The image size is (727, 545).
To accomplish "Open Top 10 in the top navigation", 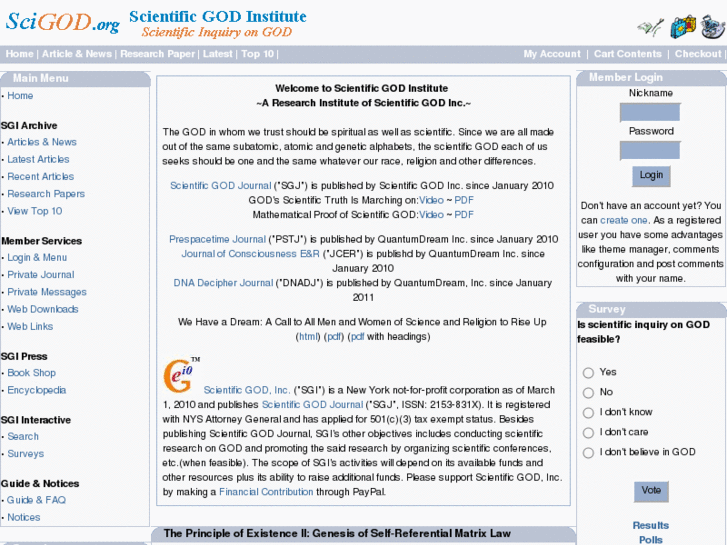I will click(257, 54).
